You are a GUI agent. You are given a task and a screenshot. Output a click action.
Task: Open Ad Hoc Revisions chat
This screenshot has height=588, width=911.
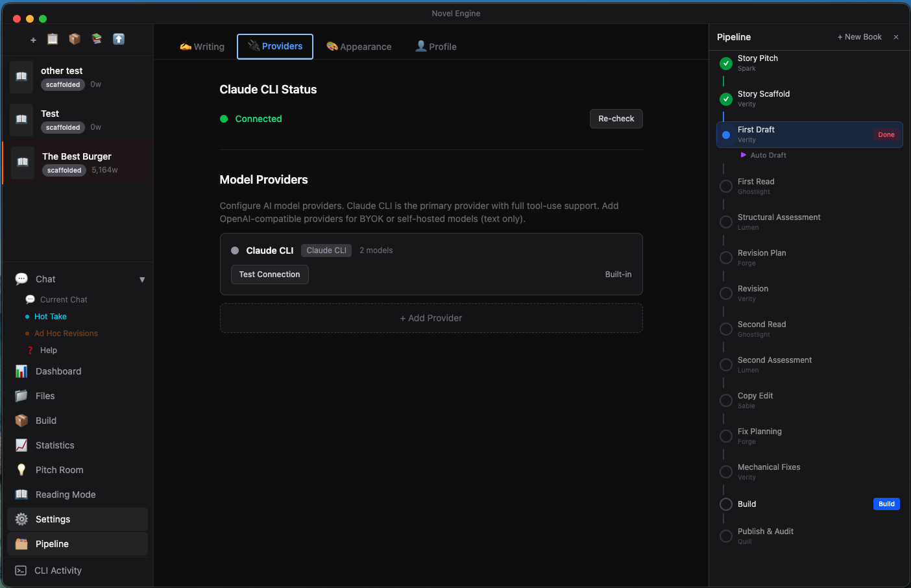[x=66, y=334]
